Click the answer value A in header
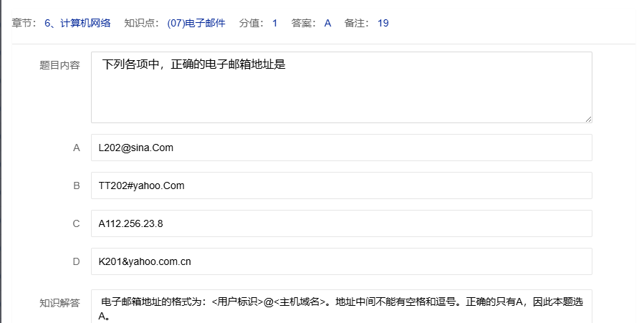 click(x=327, y=23)
